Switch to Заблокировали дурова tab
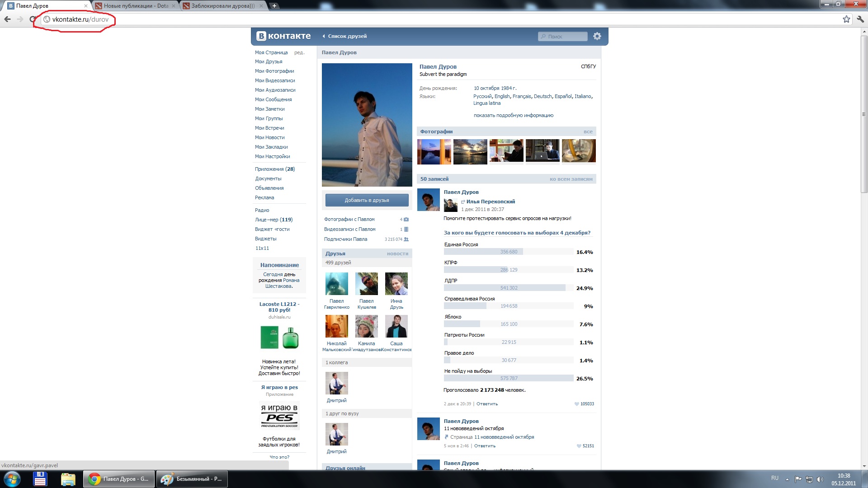868x488 pixels. (x=223, y=6)
